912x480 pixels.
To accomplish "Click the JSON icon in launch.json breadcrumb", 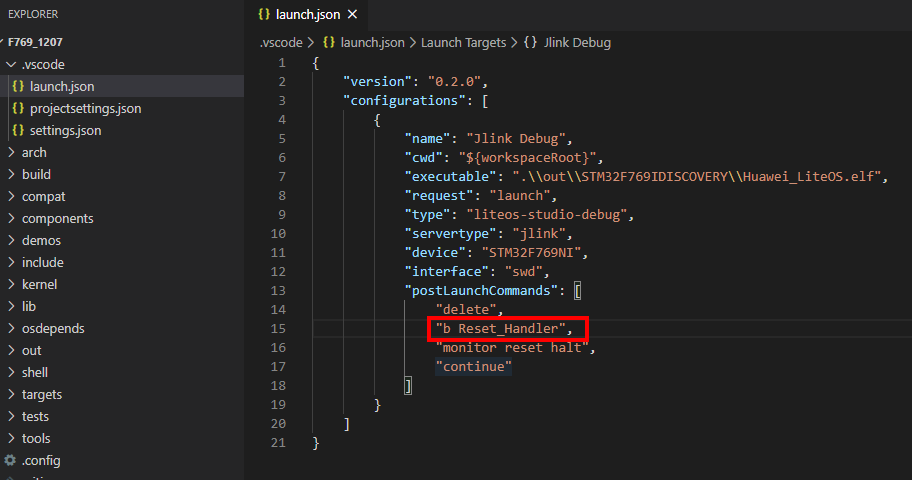I will coord(329,42).
